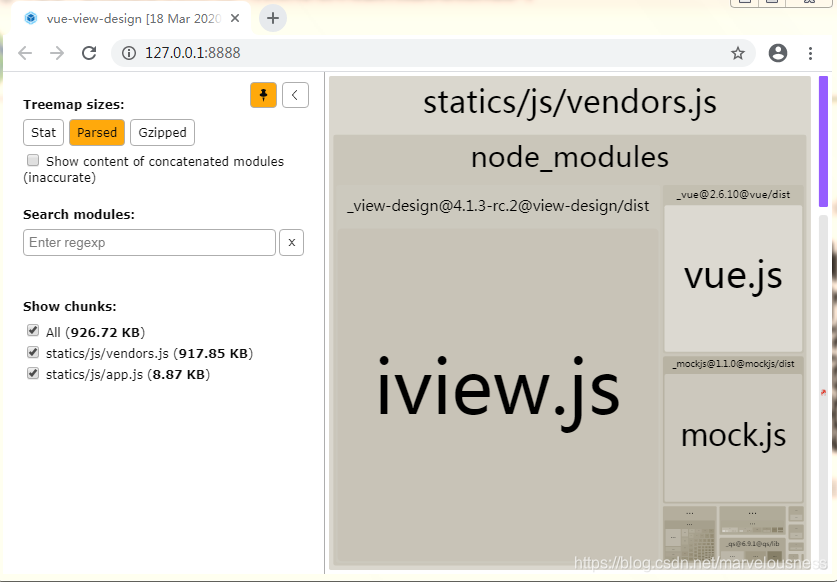The width and height of the screenshot is (837, 582).
Task: Switch treemap sizes to Stat
Action: click(43, 132)
